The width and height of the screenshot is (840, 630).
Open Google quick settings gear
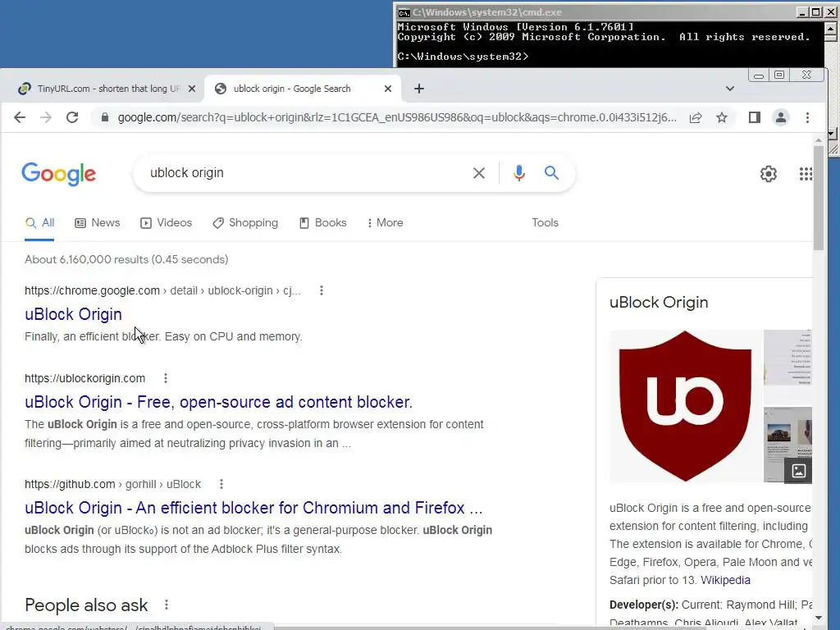tap(768, 174)
